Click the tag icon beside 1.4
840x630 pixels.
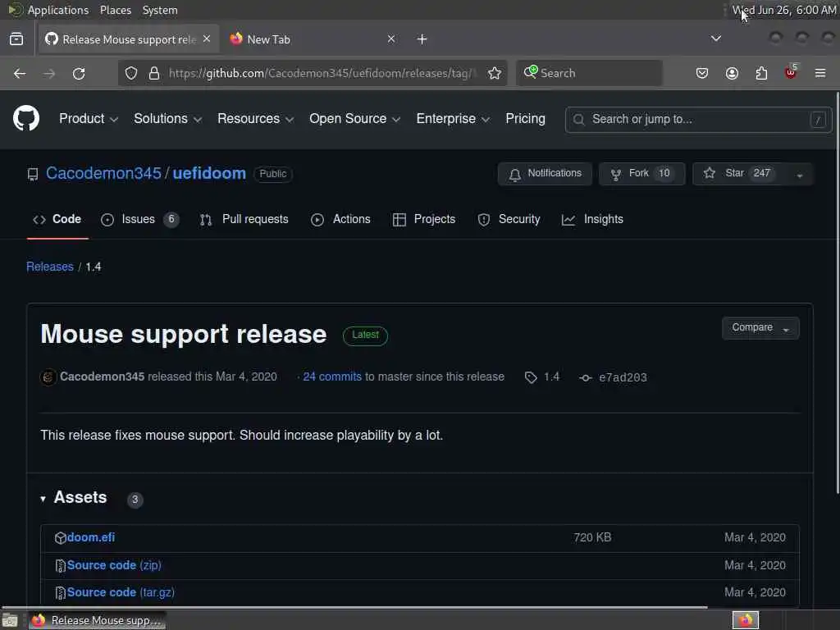(x=531, y=377)
